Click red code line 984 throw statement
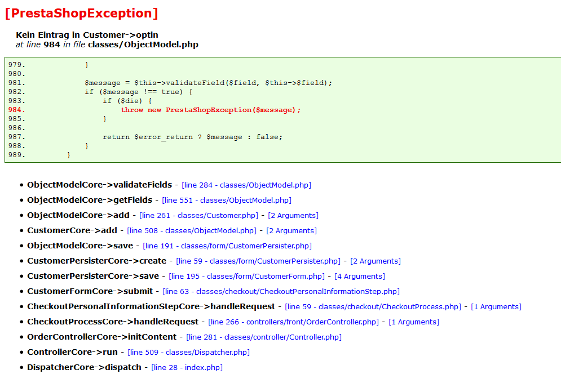This screenshot has height=392, width=561. tap(210, 110)
